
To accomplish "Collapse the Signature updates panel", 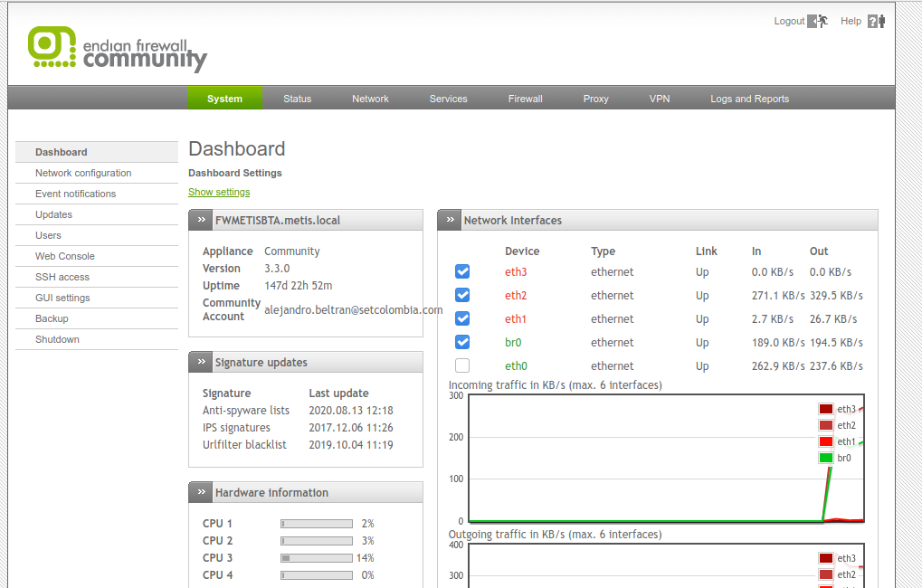I will [202, 362].
